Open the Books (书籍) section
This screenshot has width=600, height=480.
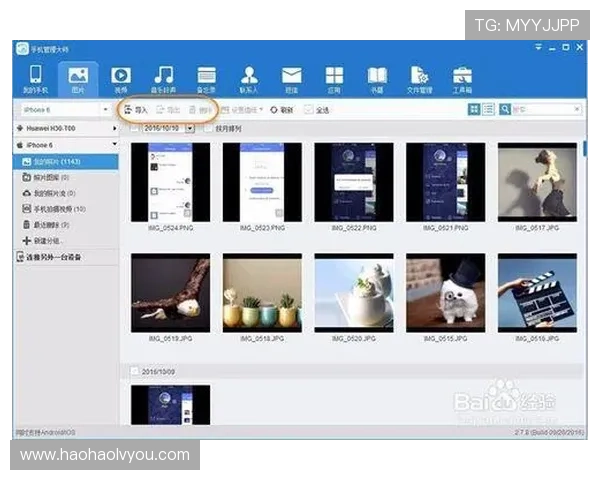[377, 78]
